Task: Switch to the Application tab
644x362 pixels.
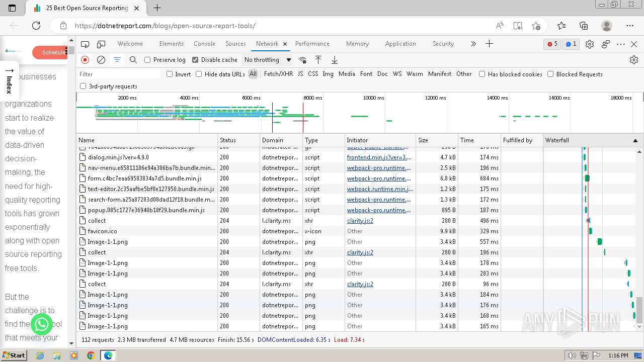Action: click(x=400, y=44)
